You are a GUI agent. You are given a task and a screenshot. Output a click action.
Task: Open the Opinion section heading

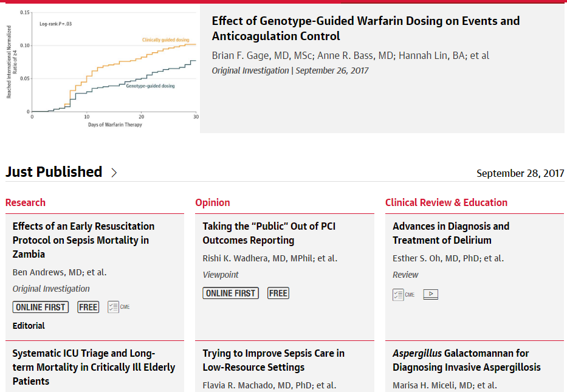coord(213,202)
